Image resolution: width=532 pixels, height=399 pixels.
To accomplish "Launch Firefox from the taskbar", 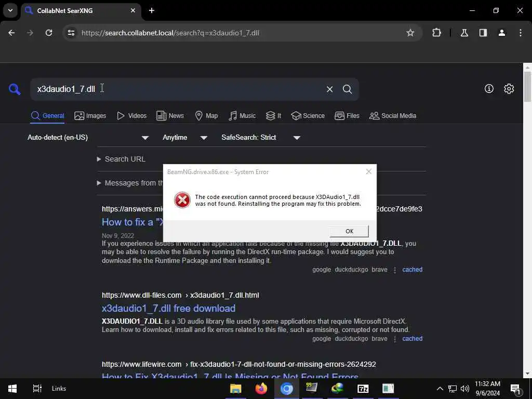I will [x=261, y=389].
